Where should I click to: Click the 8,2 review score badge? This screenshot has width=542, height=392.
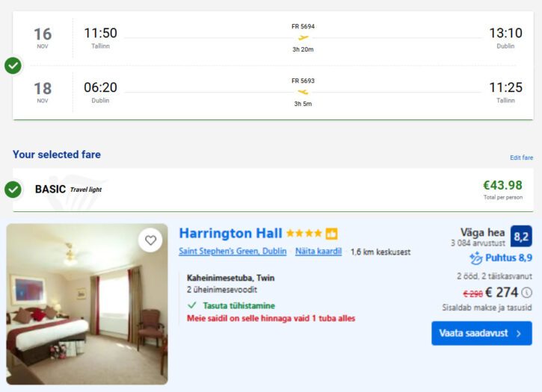pos(521,237)
